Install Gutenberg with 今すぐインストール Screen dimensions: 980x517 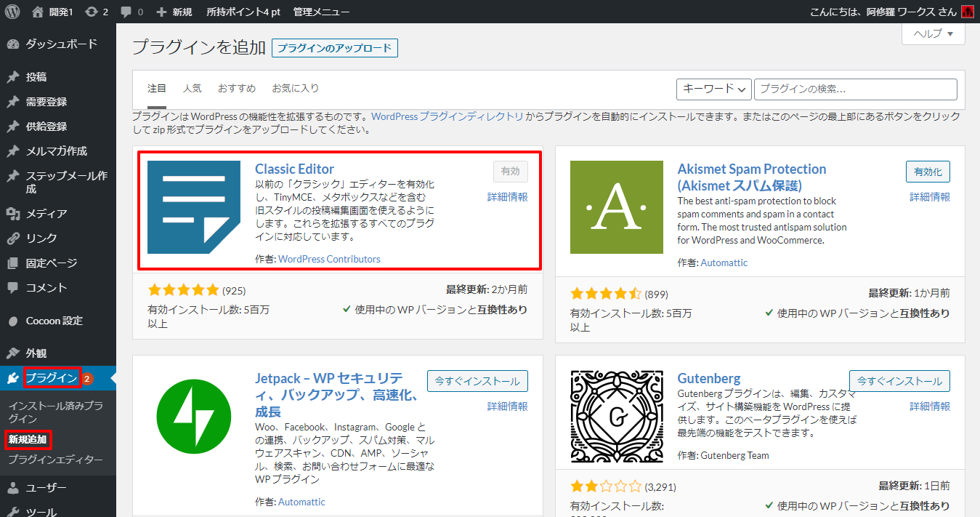(899, 381)
